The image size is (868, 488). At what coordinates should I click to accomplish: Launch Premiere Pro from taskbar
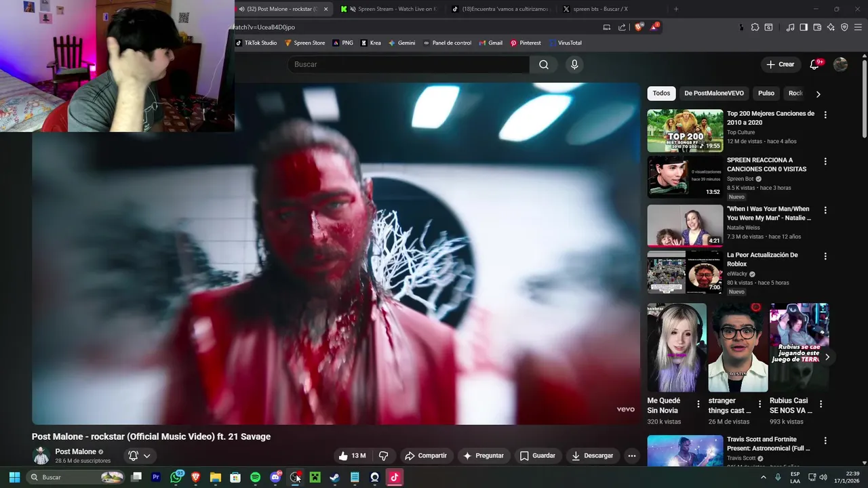[156, 477]
